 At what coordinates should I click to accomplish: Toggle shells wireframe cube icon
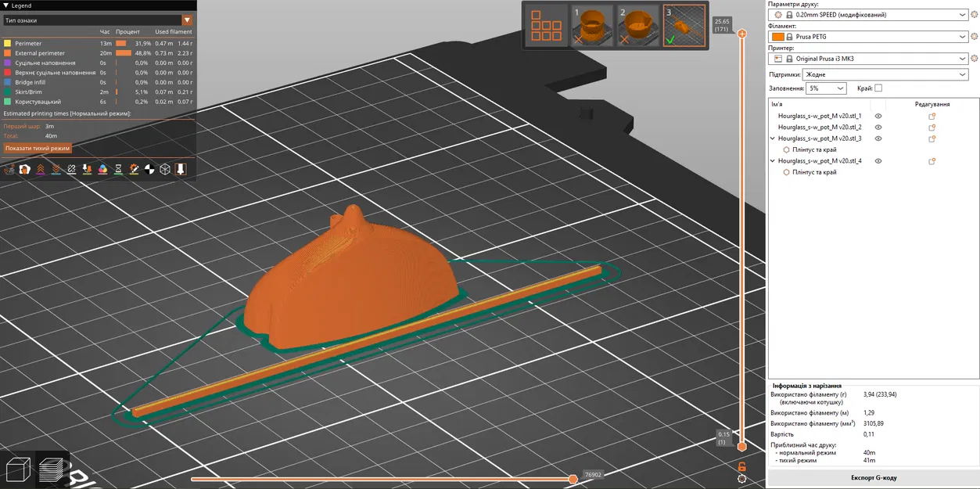pyautogui.click(x=165, y=169)
